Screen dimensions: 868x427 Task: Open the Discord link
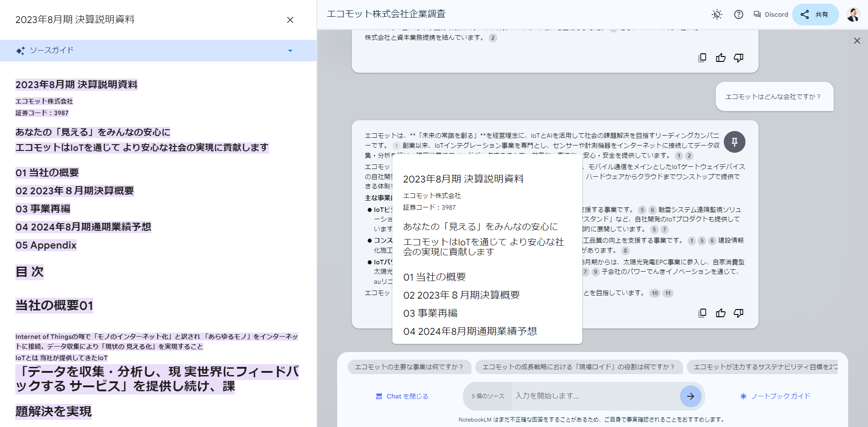771,14
